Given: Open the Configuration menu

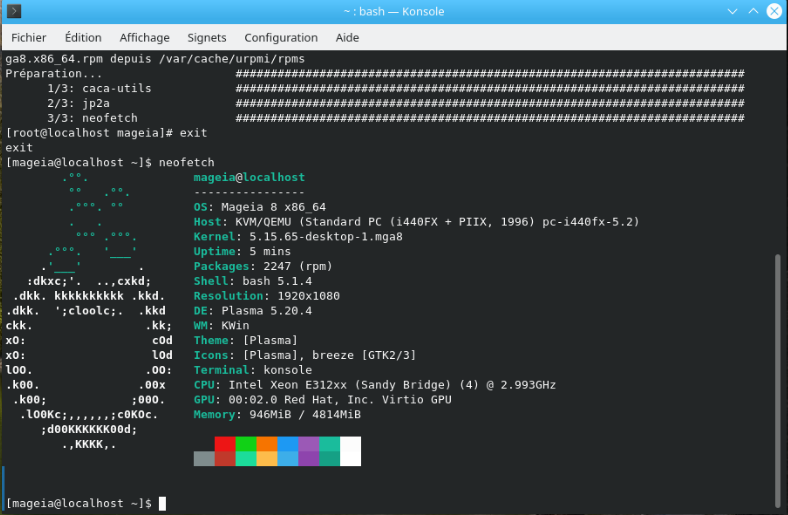Looking at the screenshot, I should (x=281, y=38).
